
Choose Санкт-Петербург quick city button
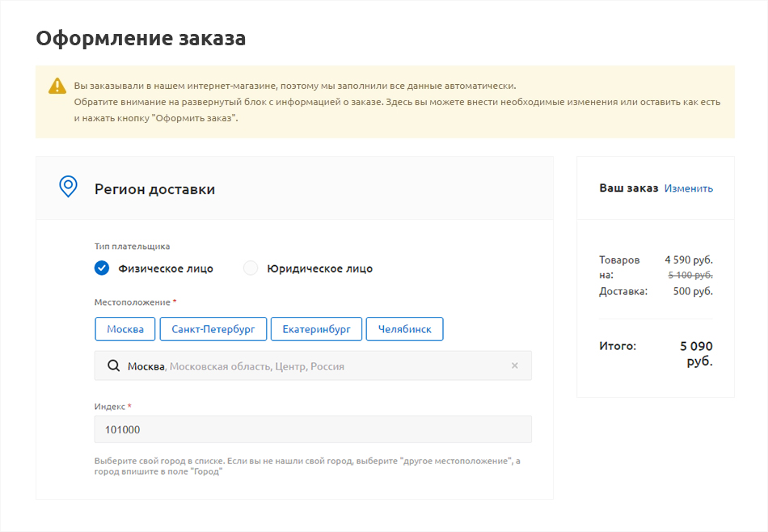pyautogui.click(x=213, y=329)
